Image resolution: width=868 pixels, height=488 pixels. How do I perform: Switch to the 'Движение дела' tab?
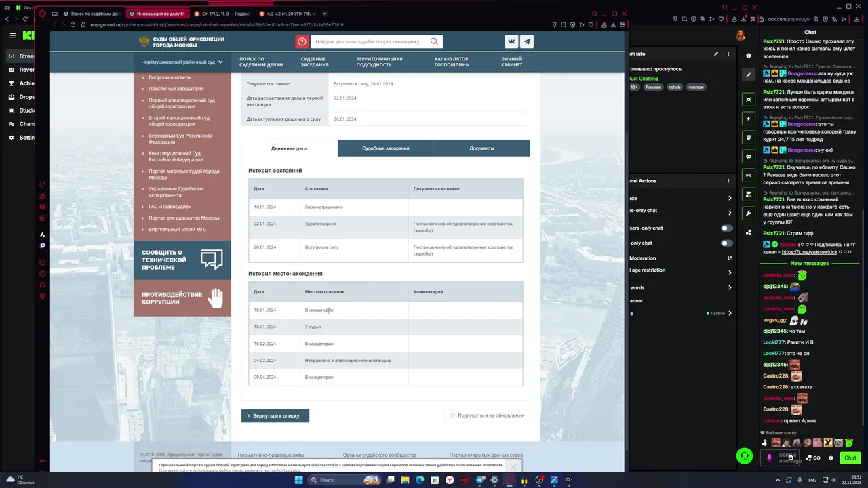(290, 148)
